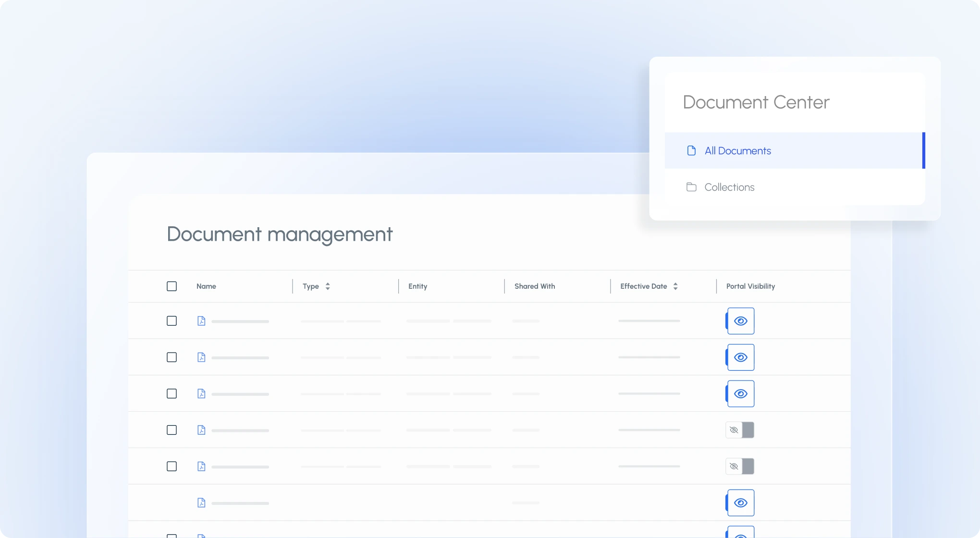The height and width of the screenshot is (538, 980).
Task: Sort by Effective Date using sort arrows
Action: click(675, 286)
